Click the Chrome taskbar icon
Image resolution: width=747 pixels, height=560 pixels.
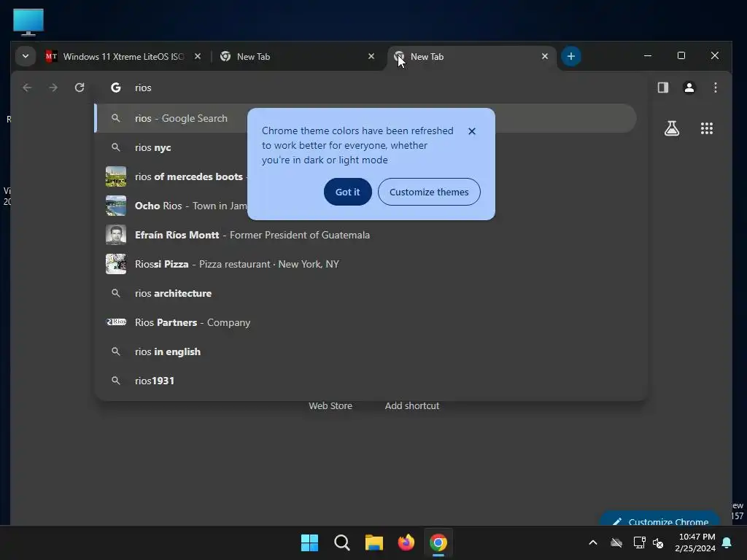438,542
